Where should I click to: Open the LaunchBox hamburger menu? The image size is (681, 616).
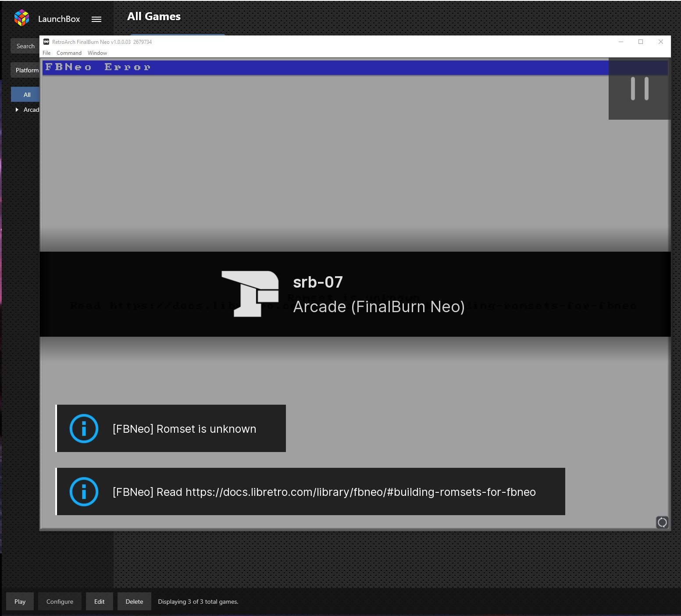(96, 19)
